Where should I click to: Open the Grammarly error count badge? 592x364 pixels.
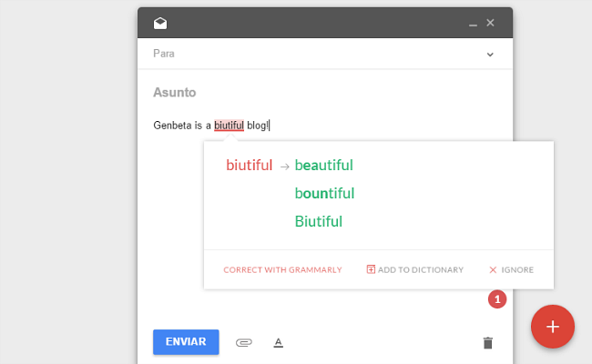(497, 299)
